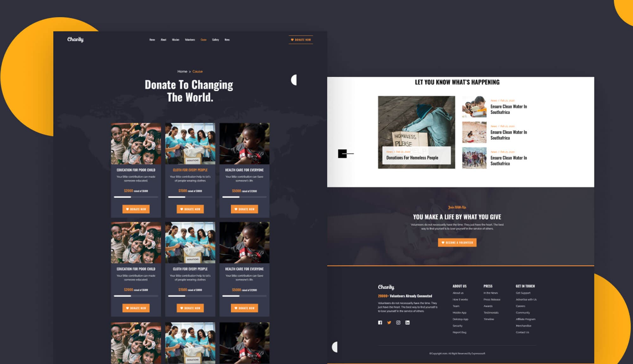Image resolution: width=633 pixels, height=364 pixels.
Task: Click the Press Release footer link
Action: point(492,299)
